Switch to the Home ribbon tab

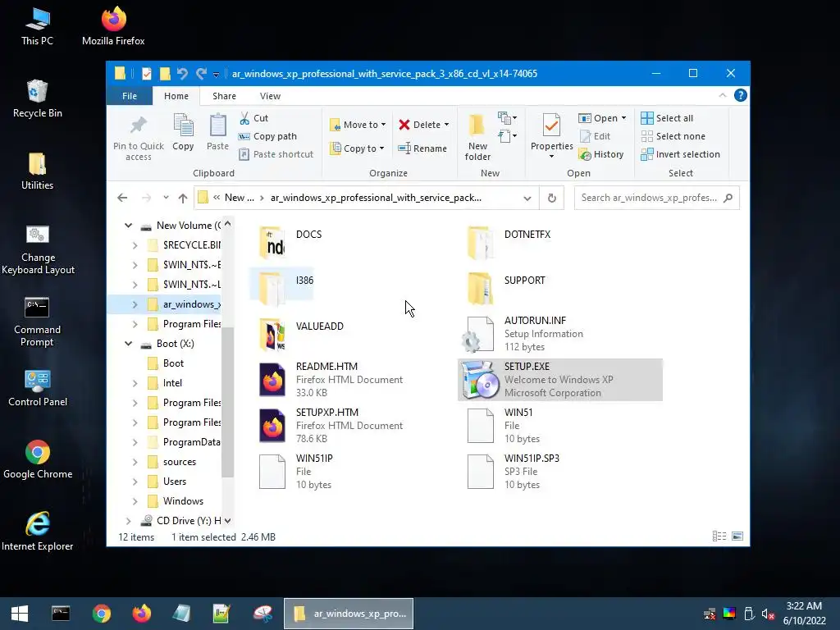(176, 96)
